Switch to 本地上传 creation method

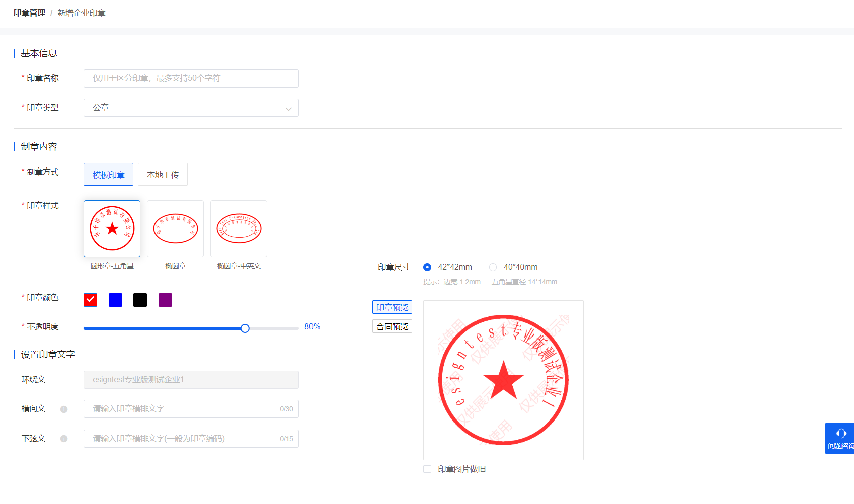163,175
